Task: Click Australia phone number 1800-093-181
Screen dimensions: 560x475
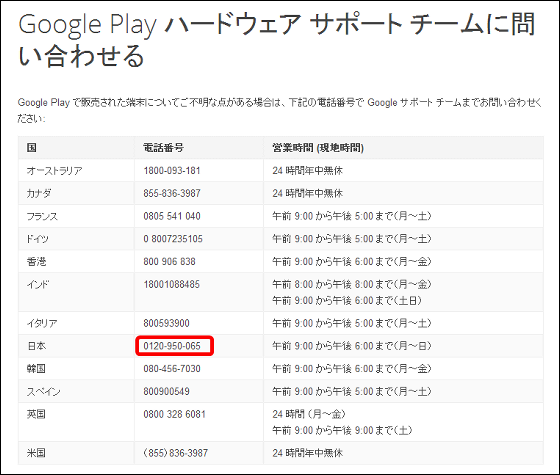Action: [172, 171]
